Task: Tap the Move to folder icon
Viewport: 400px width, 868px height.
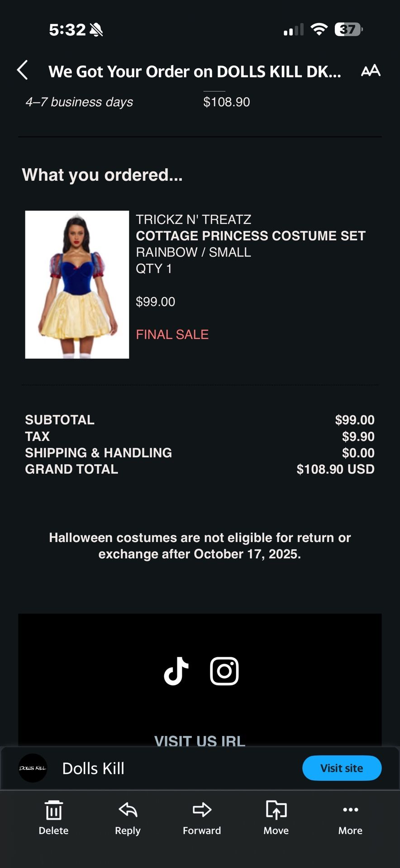Action: coord(276,809)
